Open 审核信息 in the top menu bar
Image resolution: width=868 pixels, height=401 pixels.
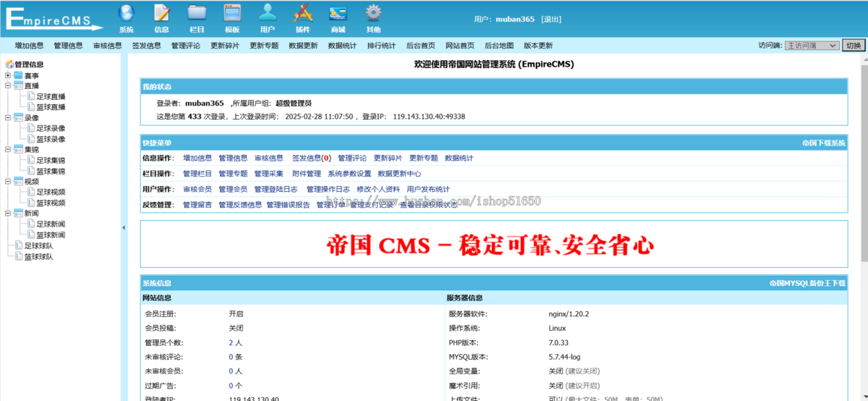[x=107, y=46]
